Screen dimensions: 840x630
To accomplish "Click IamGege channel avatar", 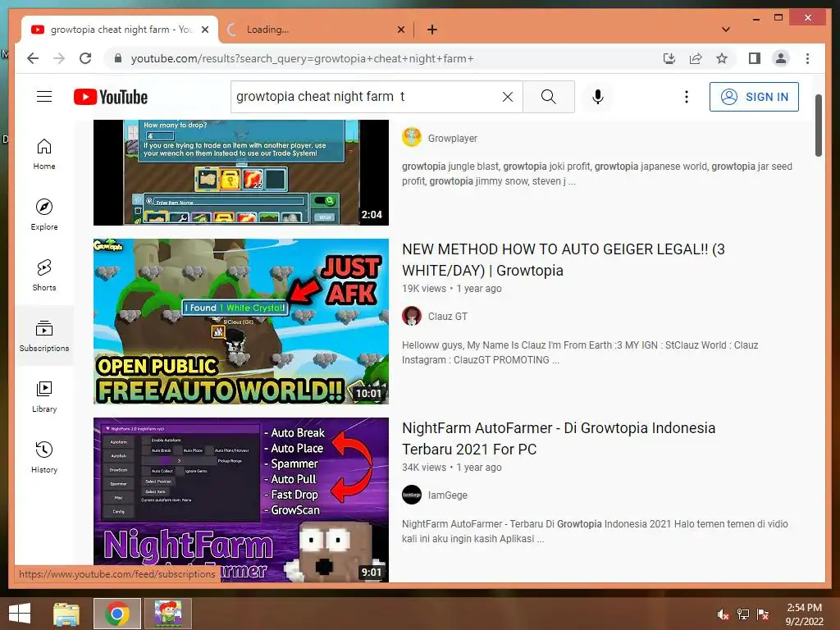I will tap(412, 495).
